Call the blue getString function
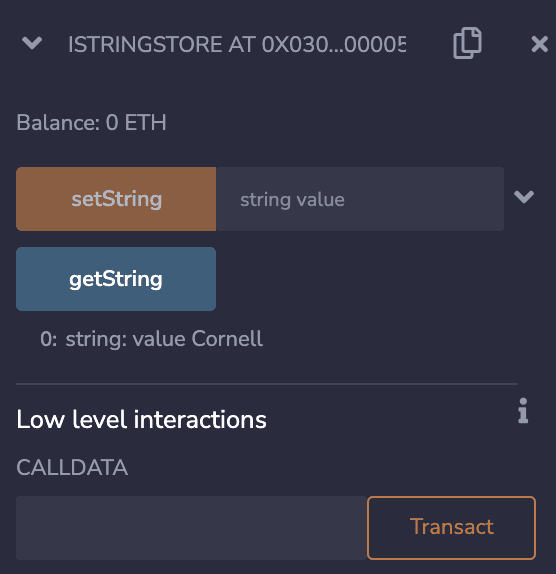 pyautogui.click(x=116, y=279)
